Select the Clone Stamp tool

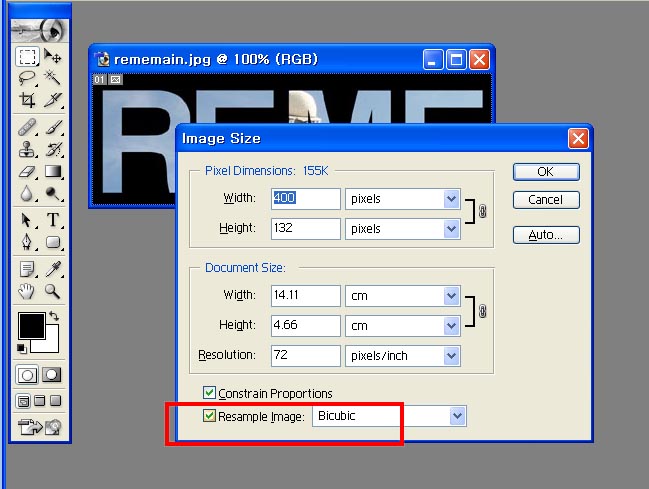click(x=27, y=149)
